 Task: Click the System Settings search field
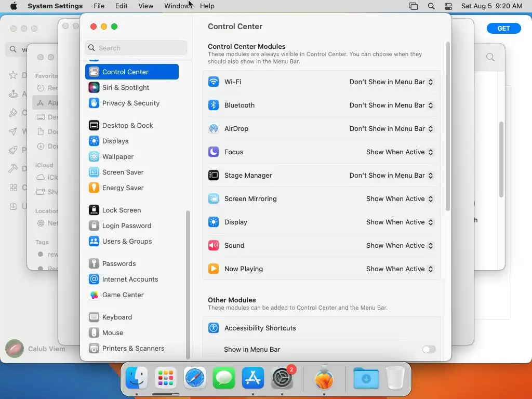pyautogui.click(x=136, y=48)
